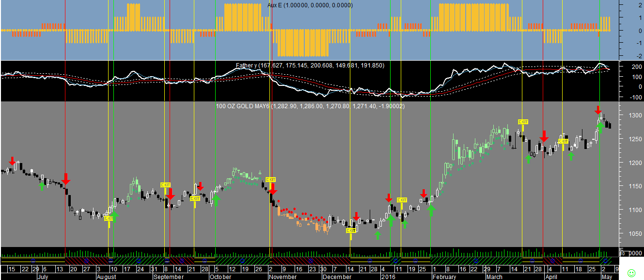Click the large red sell arrow in early April
Screen dimensions: 644x280
tap(544, 136)
